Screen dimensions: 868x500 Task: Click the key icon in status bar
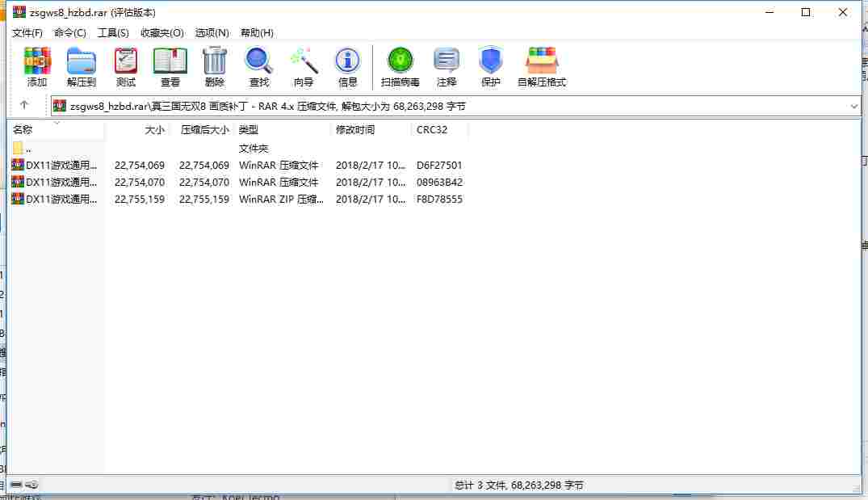click(x=32, y=485)
